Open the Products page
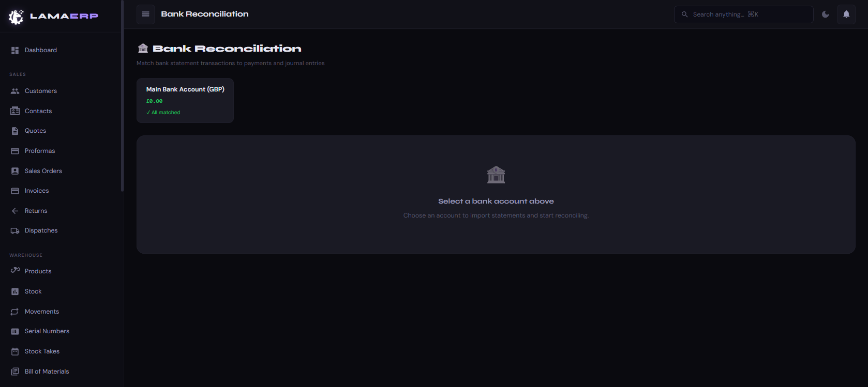The height and width of the screenshot is (387, 868). point(38,271)
